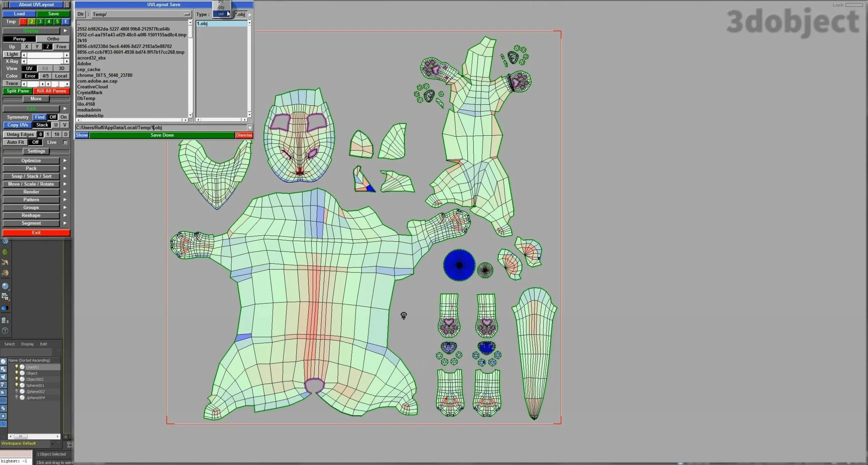868x465 pixels.
Task: Click the render setup icon with blue sphere
Action: click(x=5, y=308)
